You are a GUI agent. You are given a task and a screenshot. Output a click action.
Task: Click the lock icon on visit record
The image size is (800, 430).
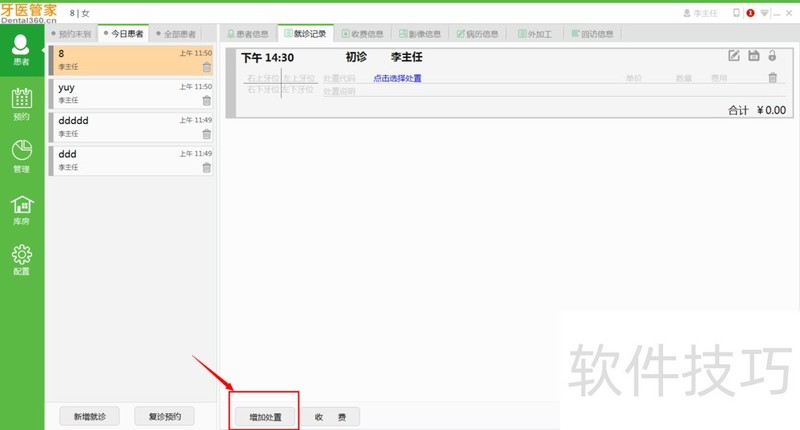coord(772,56)
